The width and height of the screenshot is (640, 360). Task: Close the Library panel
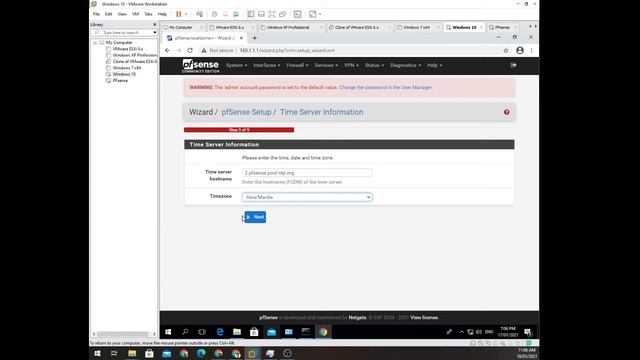[154, 24]
